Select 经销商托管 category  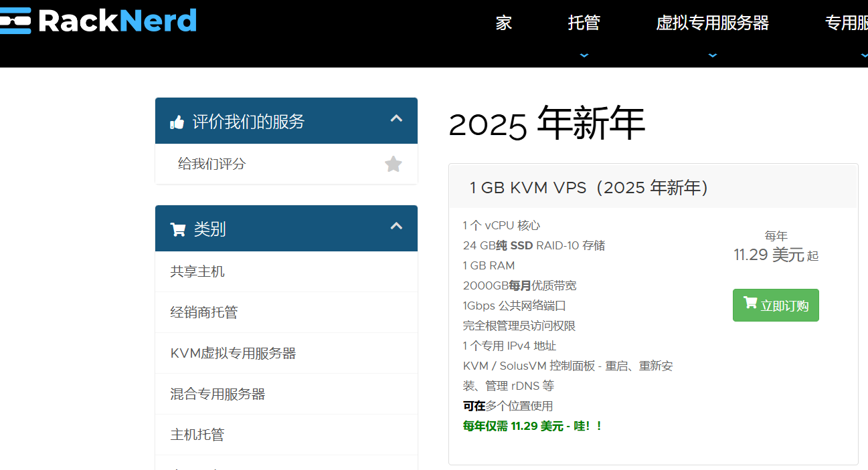point(204,312)
